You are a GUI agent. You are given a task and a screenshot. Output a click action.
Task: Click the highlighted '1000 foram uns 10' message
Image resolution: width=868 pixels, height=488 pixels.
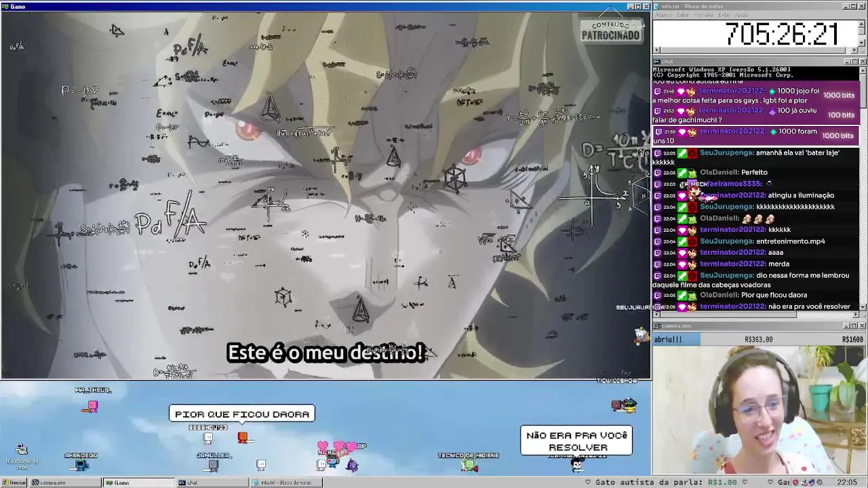(755, 136)
